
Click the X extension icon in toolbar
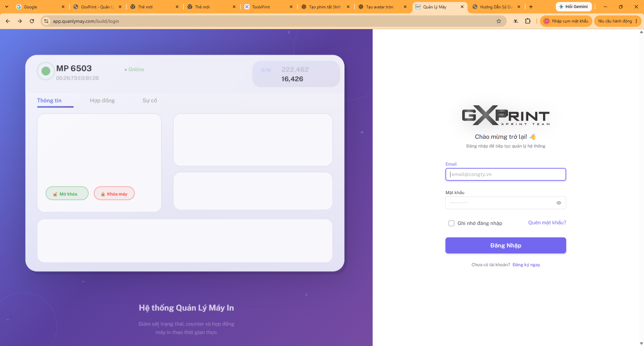(516, 21)
